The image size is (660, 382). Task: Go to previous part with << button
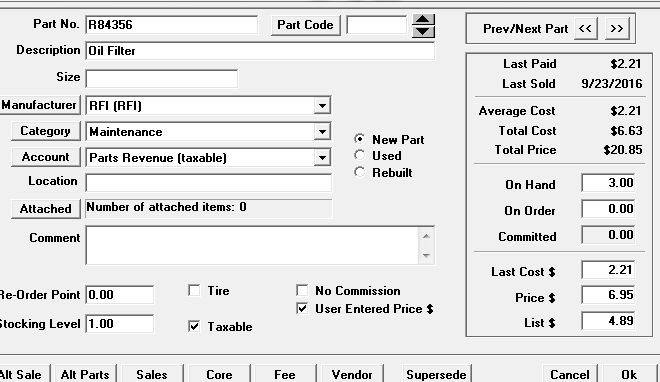[585, 29]
